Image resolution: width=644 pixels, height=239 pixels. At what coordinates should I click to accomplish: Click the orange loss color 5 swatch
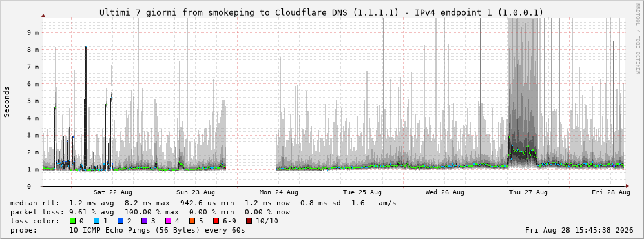(192, 222)
